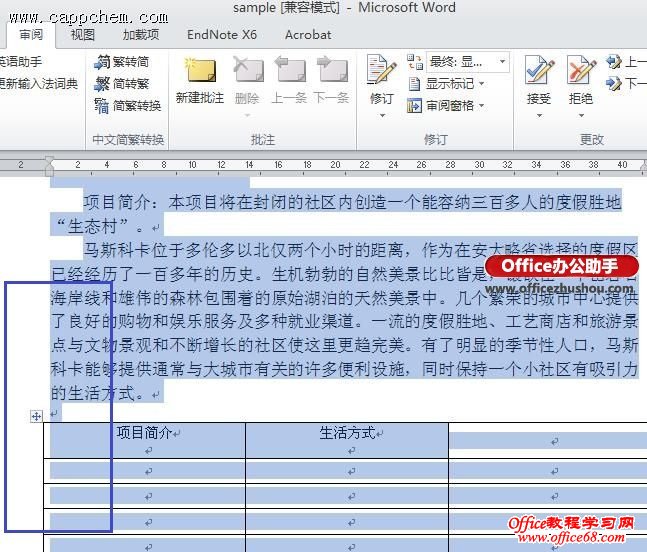Click the display-for-review icon beside 最终
The height and width of the screenshot is (552, 647).
(415, 62)
